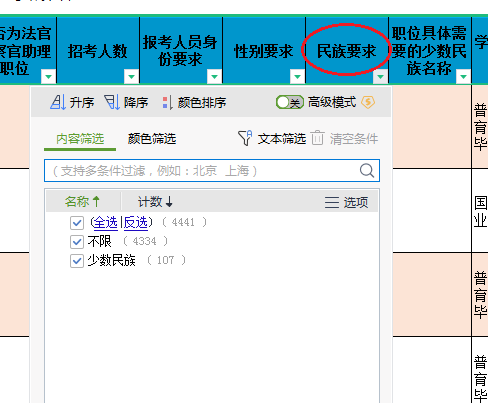Image resolution: width=488 pixels, height=403 pixels.
Task: Sort ascending with the 升序 icon
Action: tap(58, 102)
